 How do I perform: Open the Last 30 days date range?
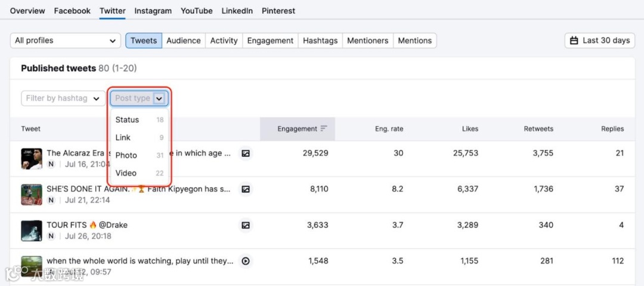click(600, 41)
